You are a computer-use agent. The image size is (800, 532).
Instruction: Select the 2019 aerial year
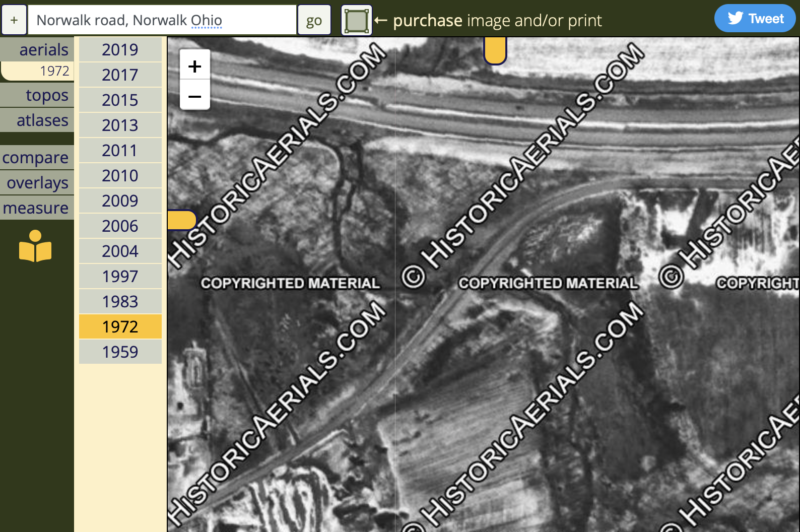pos(120,49)
